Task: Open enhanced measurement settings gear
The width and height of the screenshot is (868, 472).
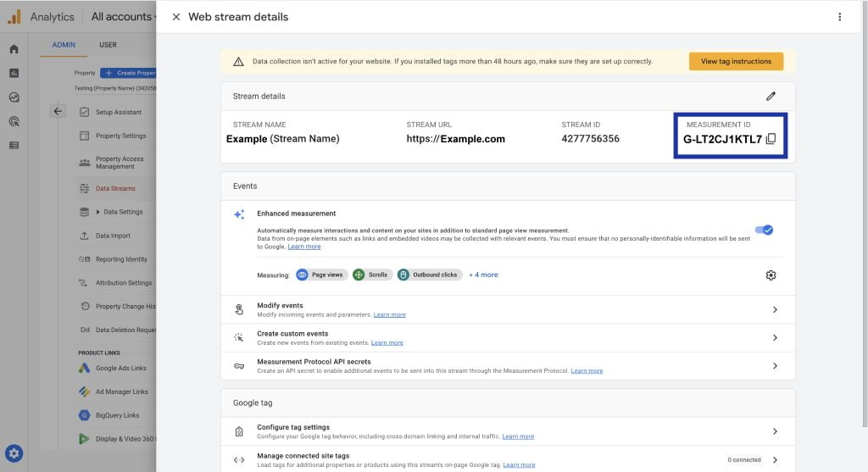Action: [771, 275]
